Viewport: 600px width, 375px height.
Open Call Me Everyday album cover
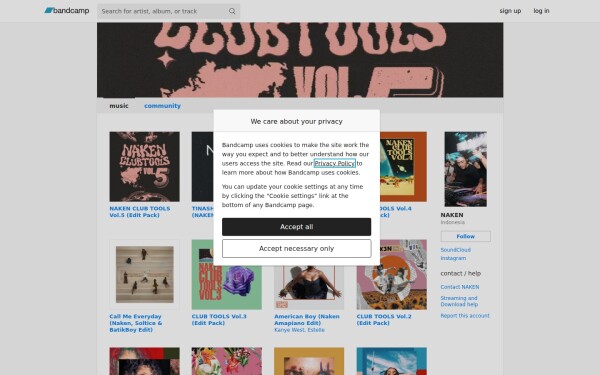point(144,274)
